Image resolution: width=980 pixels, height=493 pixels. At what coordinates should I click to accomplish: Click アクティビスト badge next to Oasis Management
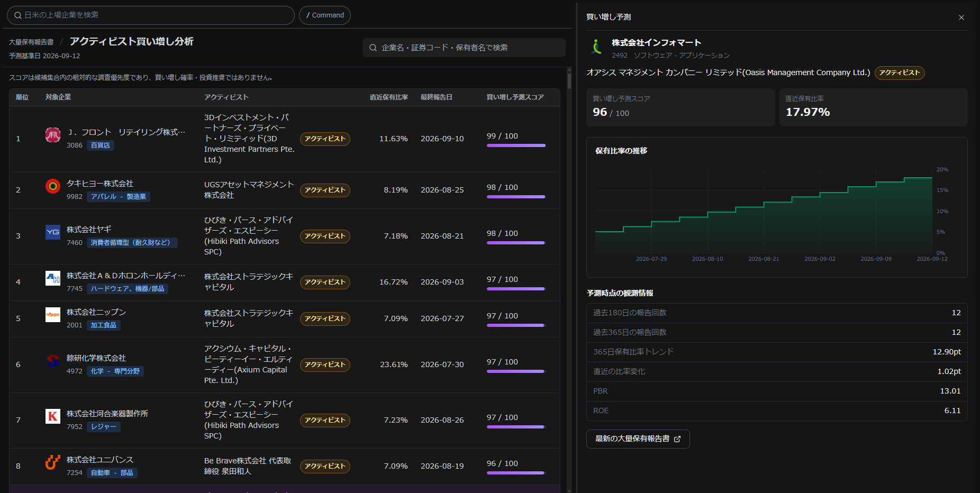pos(900,73)
